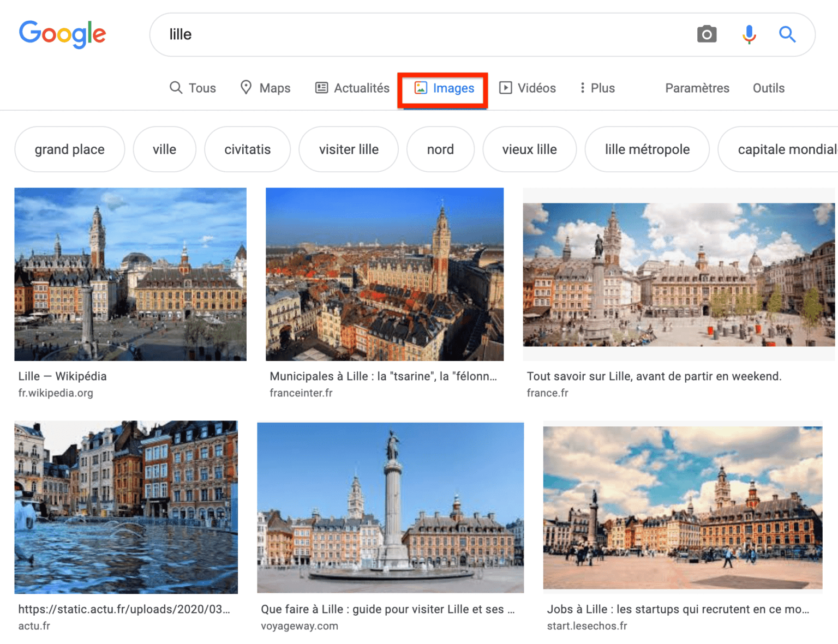This screenshot has width=838, height=644.
Task: Click the search-by-image camera icon
Action: pos(707,34)
